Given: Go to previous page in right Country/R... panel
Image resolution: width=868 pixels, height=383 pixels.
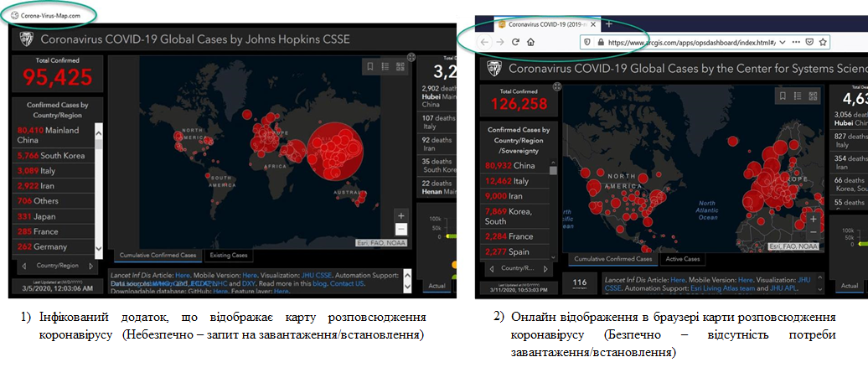Looking at the screenshot, I should pyautogui.click(x=489, y=268).
